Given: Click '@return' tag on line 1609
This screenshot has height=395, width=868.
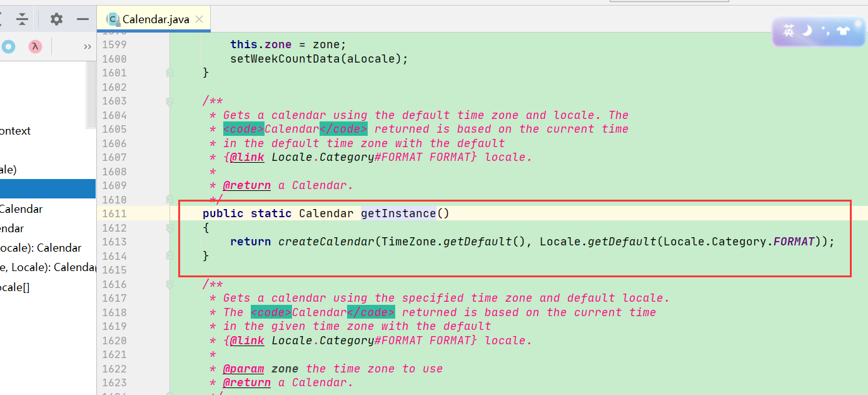Looking at the screenshot, I should click(247, 185).
